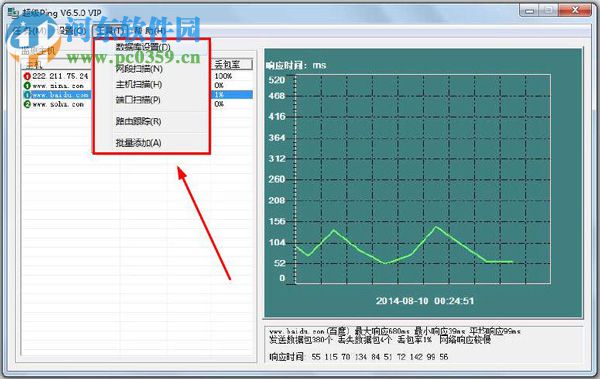The image size is (600, 379).
Task: Choose 端口扫描(P) menu entry
Action: pos(138,100)
